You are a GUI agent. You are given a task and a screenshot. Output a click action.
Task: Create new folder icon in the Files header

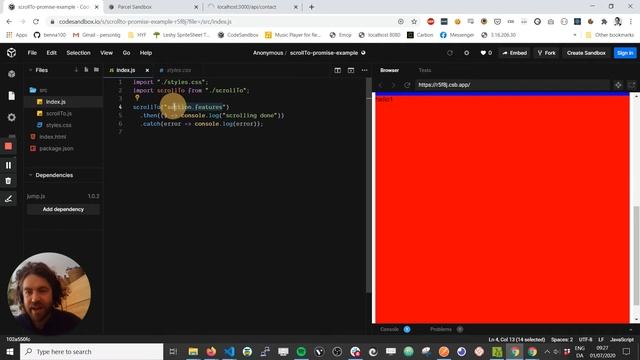coord(96,70)
